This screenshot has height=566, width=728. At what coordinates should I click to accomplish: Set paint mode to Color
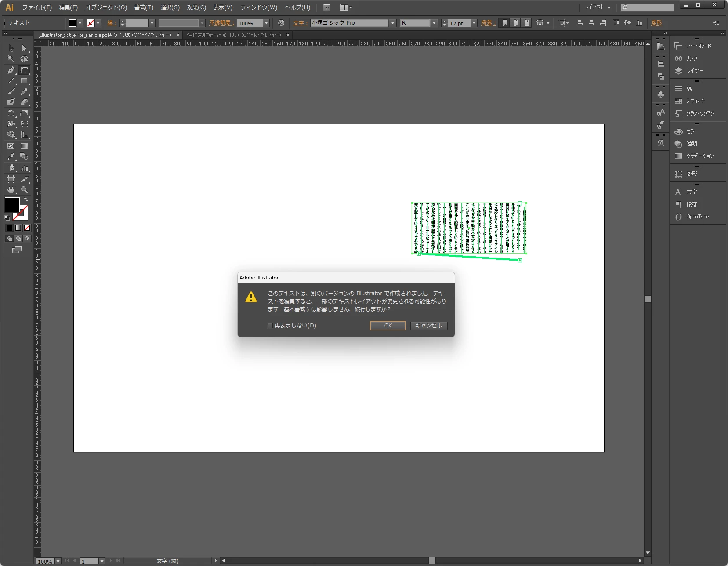pos(9,228)
